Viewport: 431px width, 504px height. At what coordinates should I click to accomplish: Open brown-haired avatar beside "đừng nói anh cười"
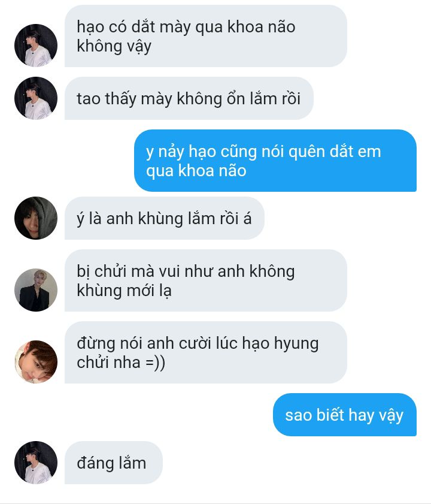36,362
